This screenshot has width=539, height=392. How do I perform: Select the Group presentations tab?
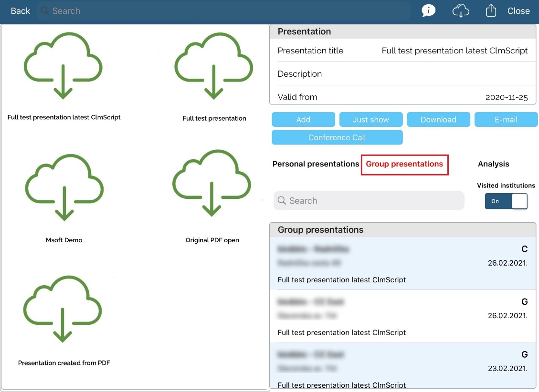[x=404, y=164]
